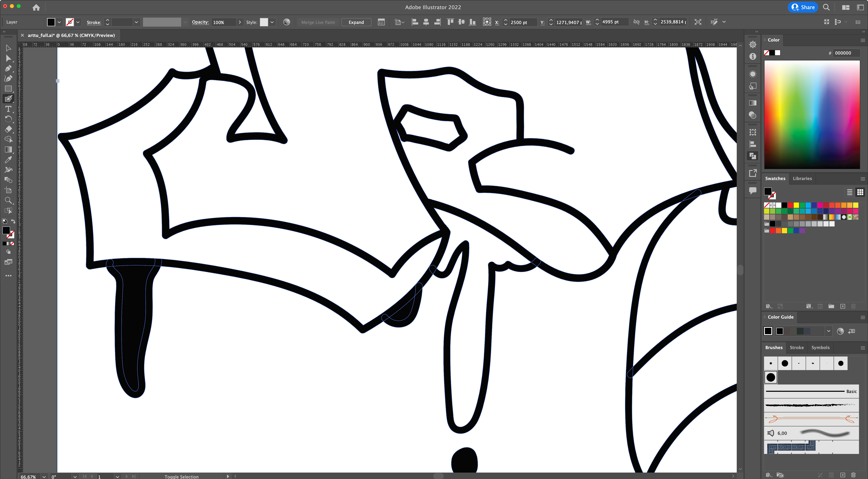This screenshot has width=868, height=479.
Task: Click the hex color input field
Action: [x=846, y=53]
